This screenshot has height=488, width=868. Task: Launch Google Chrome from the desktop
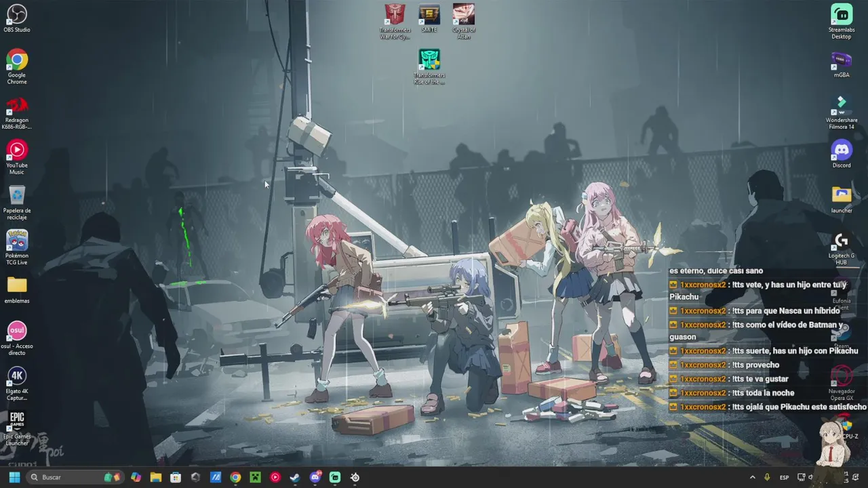(17, 67)
